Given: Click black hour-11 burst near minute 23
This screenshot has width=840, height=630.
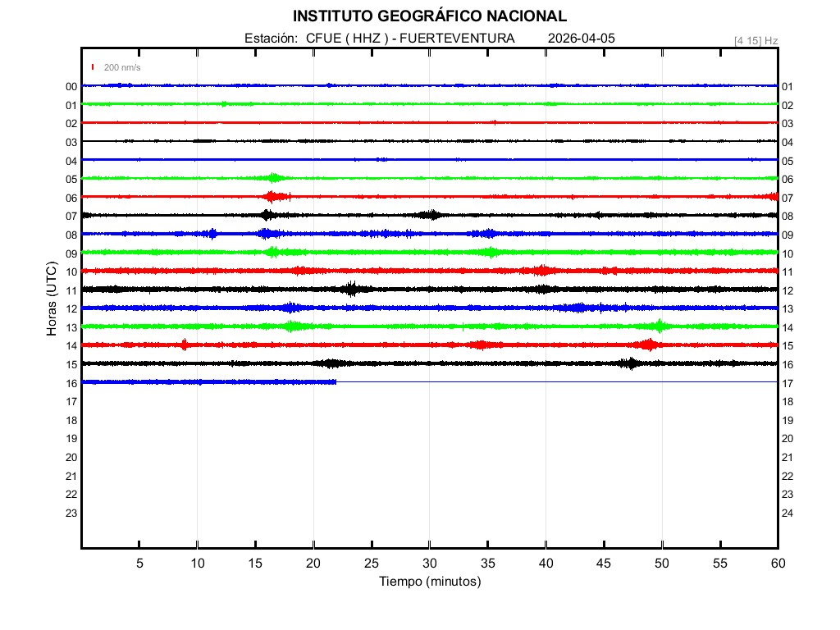Looking at the screenshot, I should [x=352, y=289].
